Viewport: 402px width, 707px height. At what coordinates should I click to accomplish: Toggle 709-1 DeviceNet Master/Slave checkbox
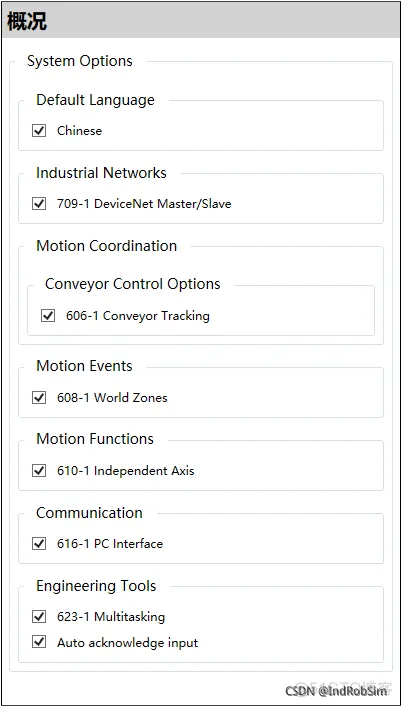39,204
